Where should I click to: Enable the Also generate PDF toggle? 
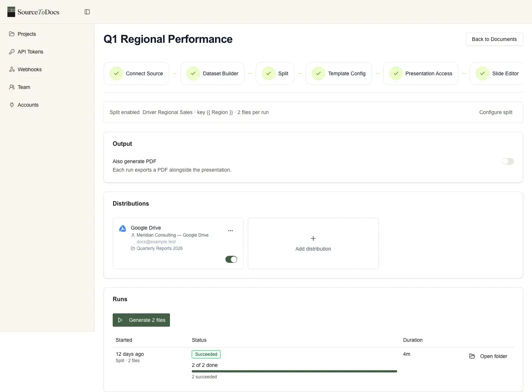508,161
